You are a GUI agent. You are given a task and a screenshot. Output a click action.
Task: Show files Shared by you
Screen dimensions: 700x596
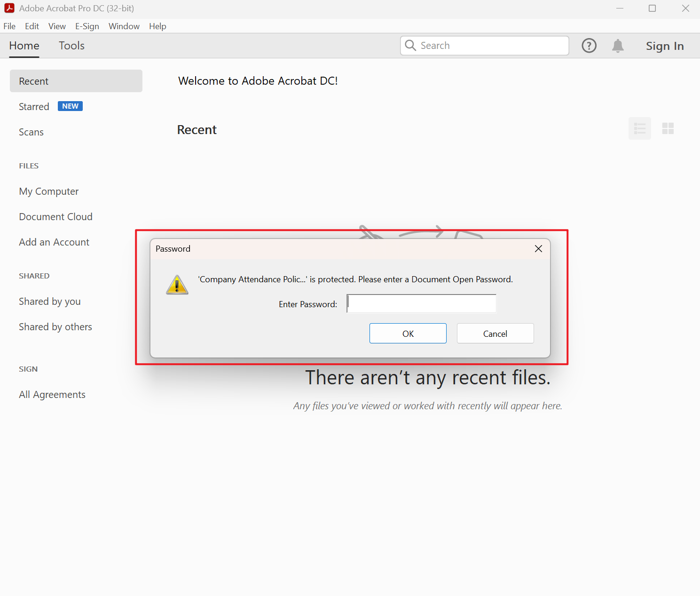[50, 302]
